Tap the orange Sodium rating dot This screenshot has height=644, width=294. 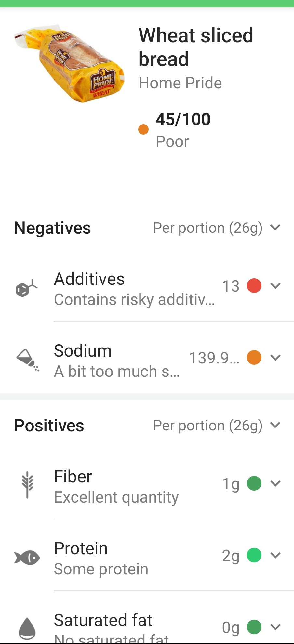[254, 358]
